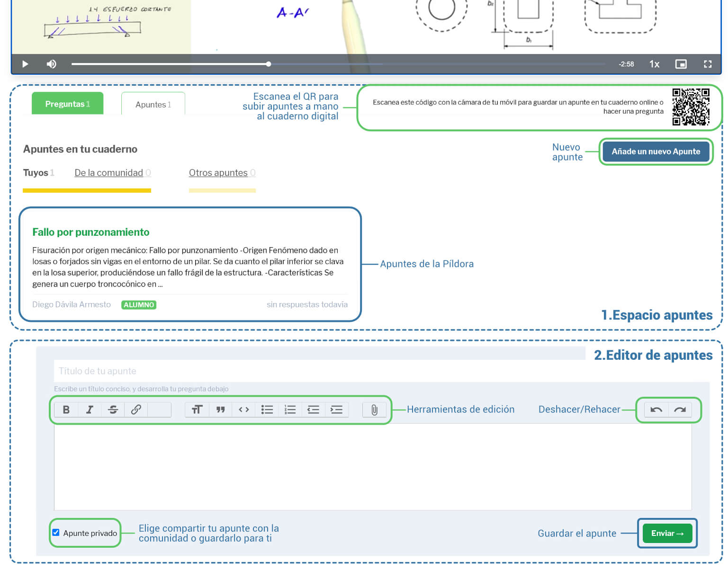Select the Tuyos notes tab

tap(38, 173)
